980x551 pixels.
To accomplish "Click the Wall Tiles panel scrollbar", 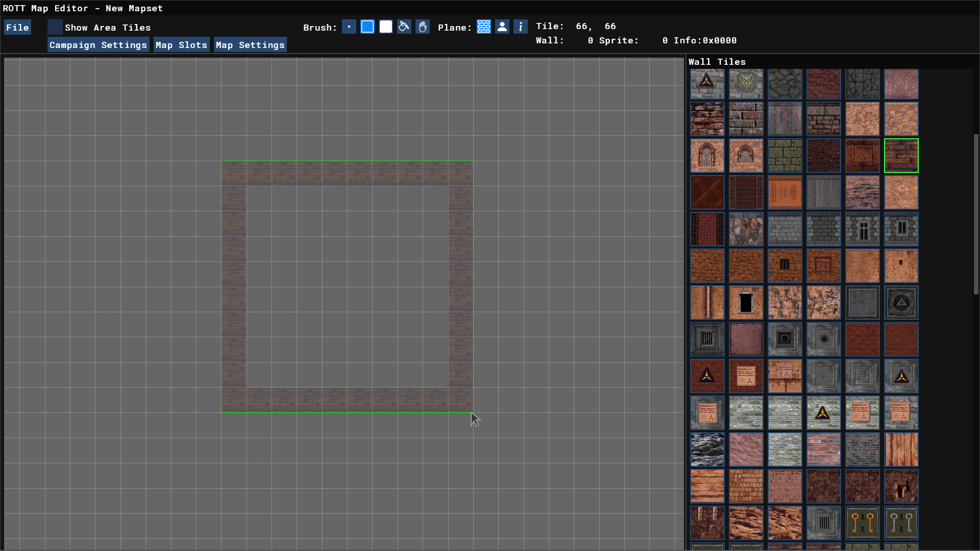I will (x=976, y=214).
